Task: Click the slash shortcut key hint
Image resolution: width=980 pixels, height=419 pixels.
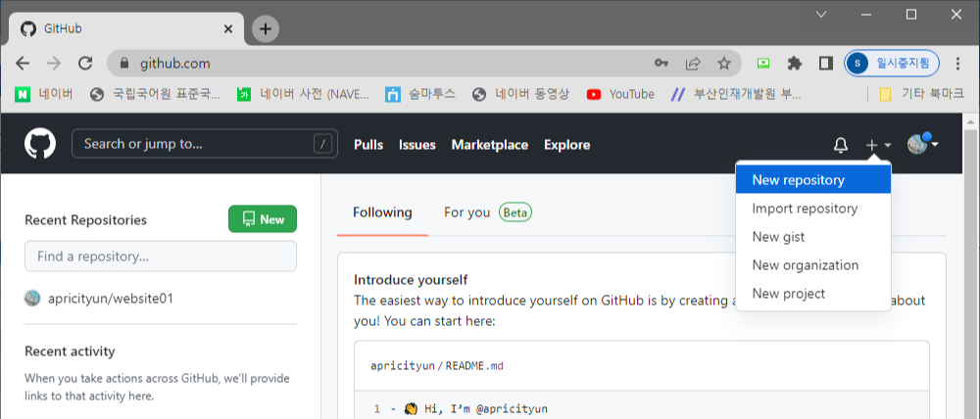Action: (322, 144)
